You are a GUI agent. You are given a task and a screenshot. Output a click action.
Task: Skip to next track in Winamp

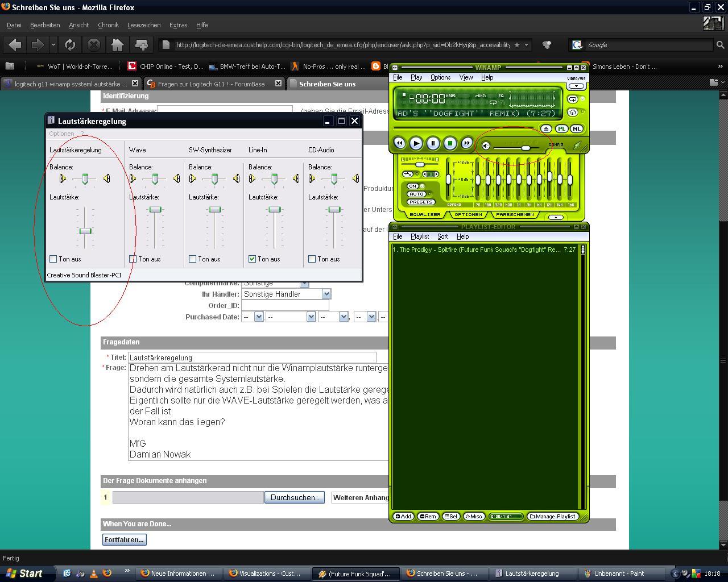(x=466, y=144)
